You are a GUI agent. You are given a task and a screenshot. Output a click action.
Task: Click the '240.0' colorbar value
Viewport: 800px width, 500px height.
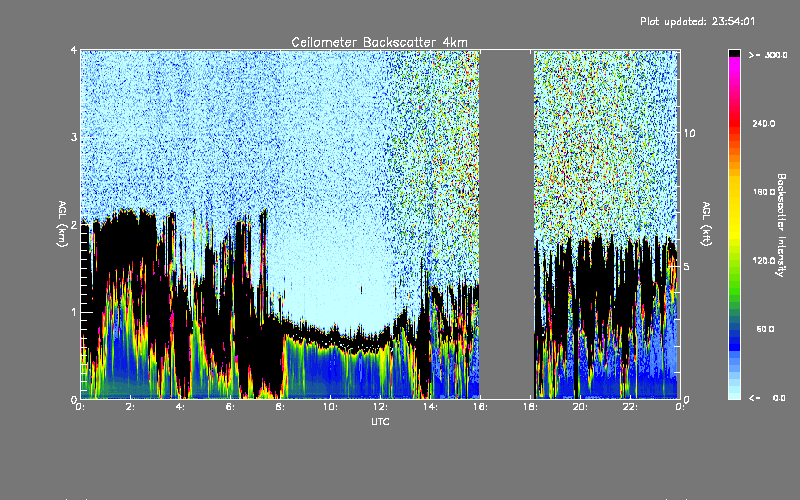pyautogui.click(x=764, y=123)
